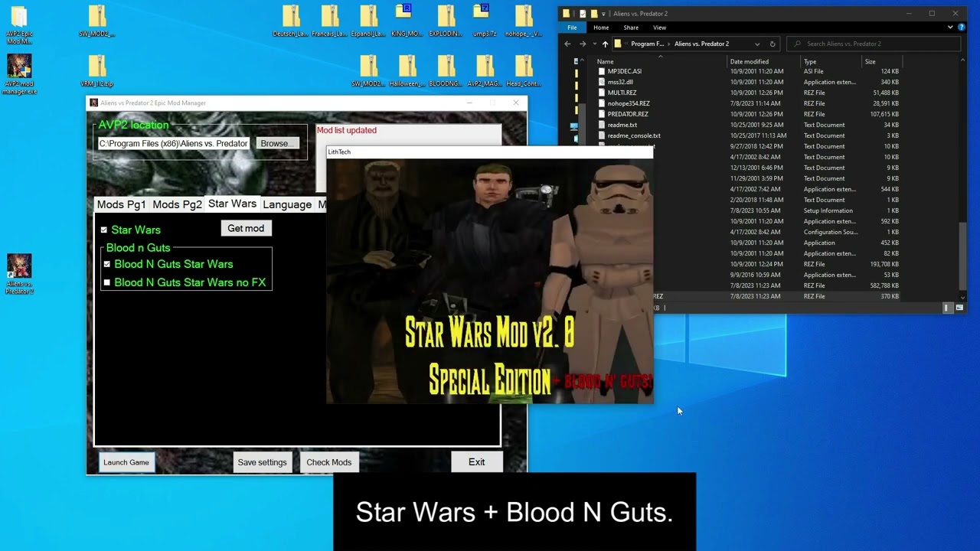Click the Program F... breadcrumb in address bar

tap(648, 44)
